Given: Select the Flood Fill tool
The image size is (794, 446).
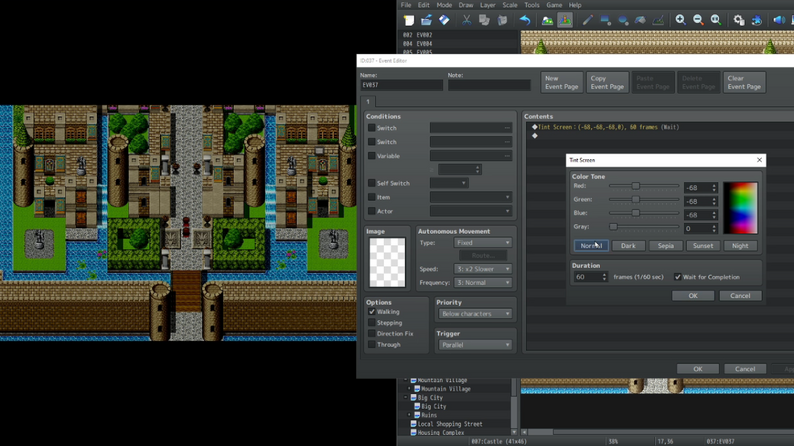Looking at the screenshot, I should pyautogui.click(x=640, y=20).
